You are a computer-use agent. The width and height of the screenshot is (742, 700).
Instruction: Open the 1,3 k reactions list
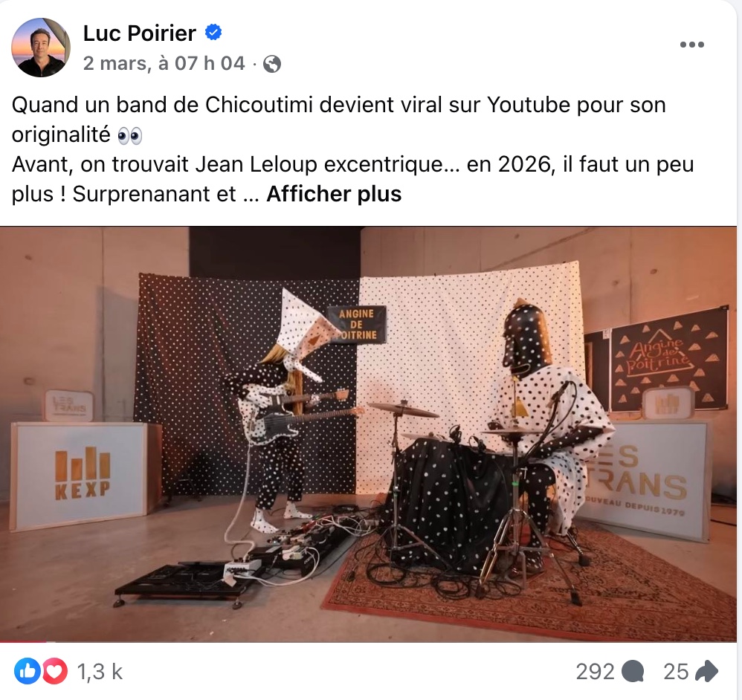100,672
